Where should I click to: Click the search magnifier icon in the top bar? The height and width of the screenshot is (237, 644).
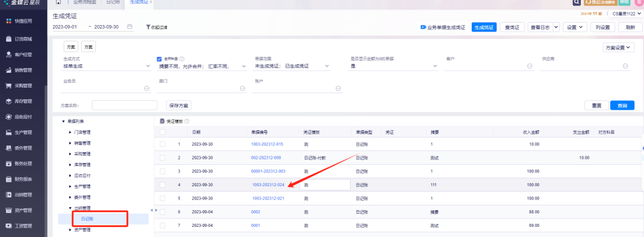tap(576, 2)
